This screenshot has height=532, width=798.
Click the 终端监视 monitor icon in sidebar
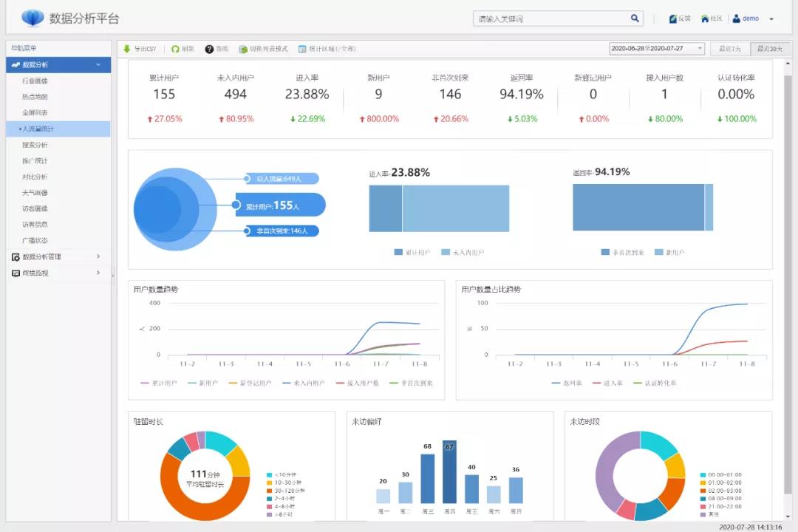point(16,273)
